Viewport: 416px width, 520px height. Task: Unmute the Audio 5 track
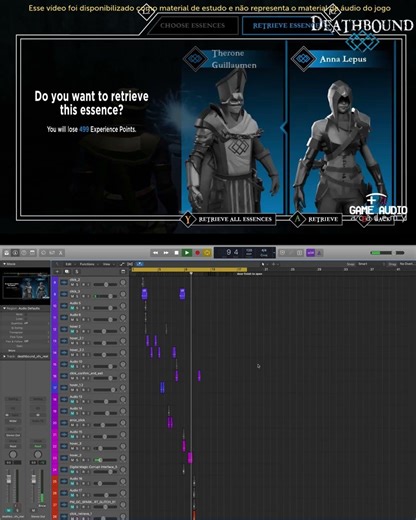click(x=72, y=308)
